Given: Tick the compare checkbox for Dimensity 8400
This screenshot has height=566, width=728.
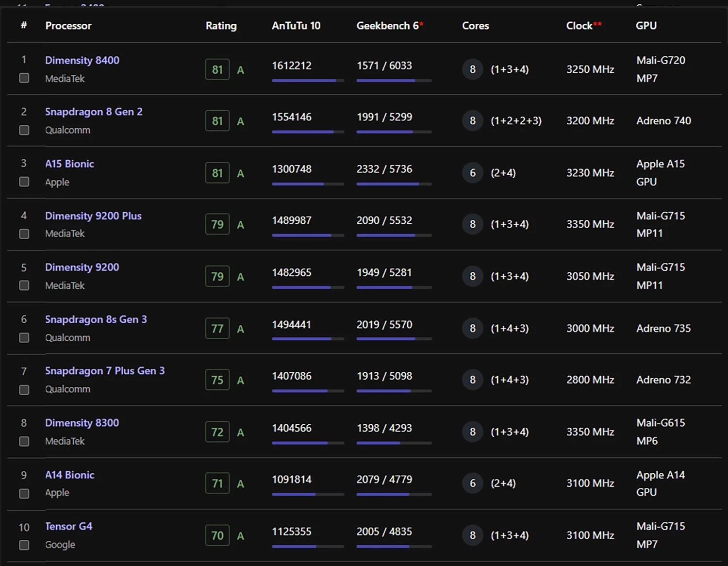Looking at the screenshot, I should point(24,78).
